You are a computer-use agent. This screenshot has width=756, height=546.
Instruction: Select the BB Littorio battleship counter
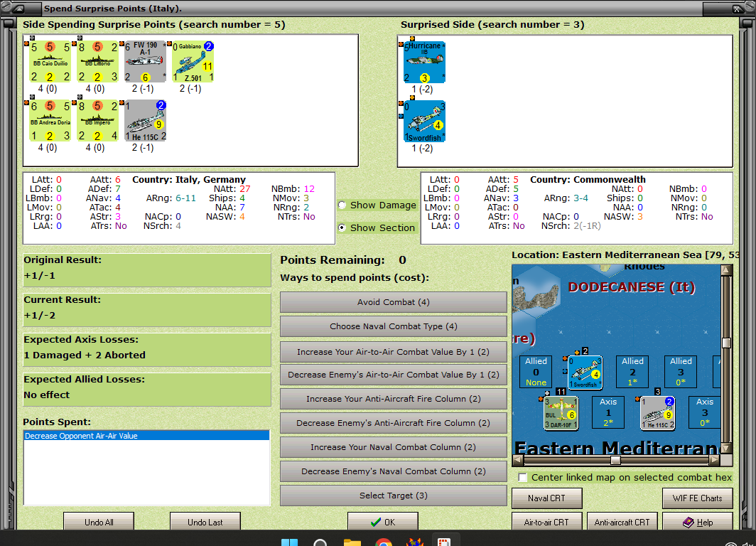pyautogui.click(x=97, y=62)
